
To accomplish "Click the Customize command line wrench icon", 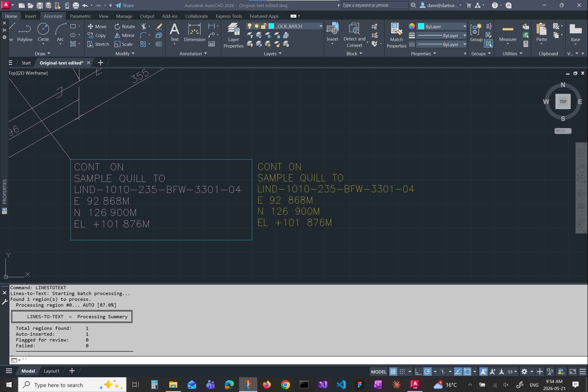I will (x=5, y=302).
